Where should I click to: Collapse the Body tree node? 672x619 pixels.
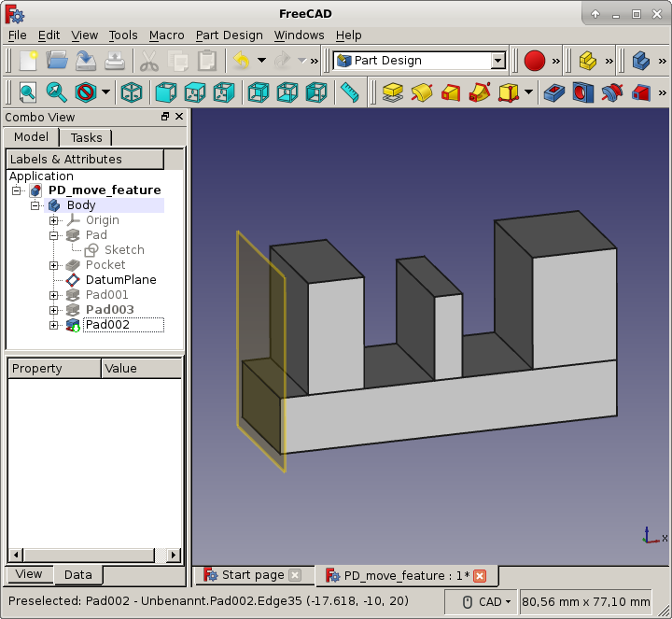pyautogui.click(x=35, y=205)
